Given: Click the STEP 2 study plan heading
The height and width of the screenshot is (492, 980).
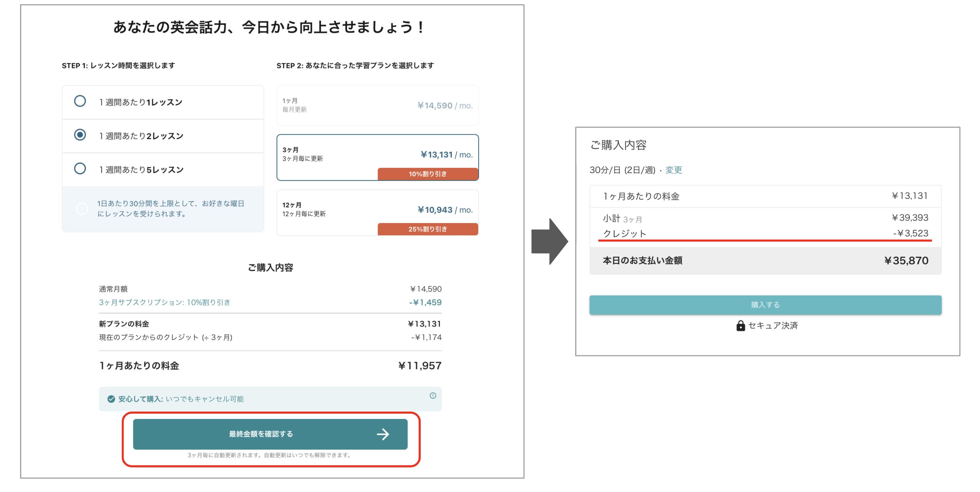Looking at the screenshot, I should click(355, 65).
